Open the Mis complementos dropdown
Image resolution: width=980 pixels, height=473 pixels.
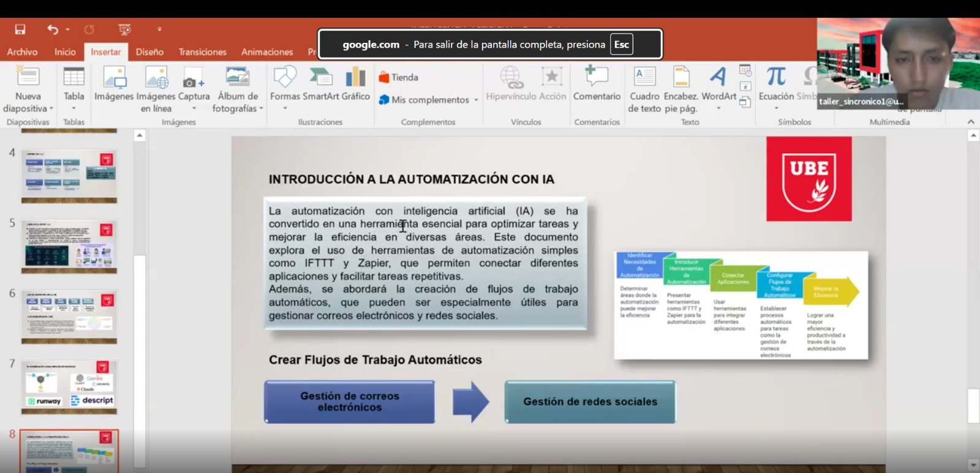click(476, 100)
